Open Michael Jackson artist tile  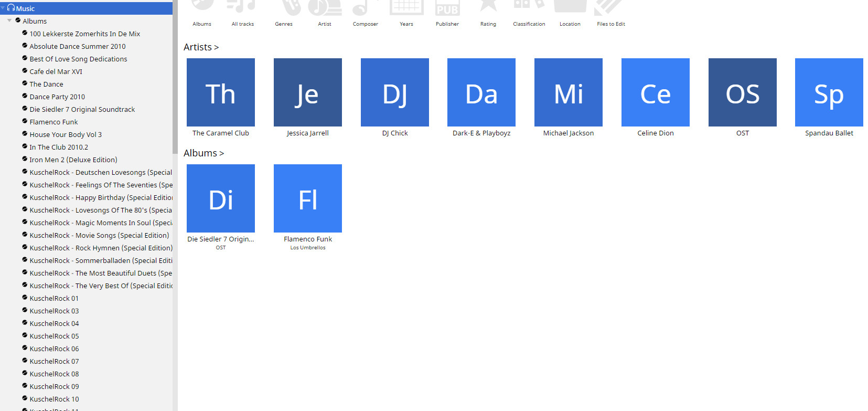click(x=568, y=92)
